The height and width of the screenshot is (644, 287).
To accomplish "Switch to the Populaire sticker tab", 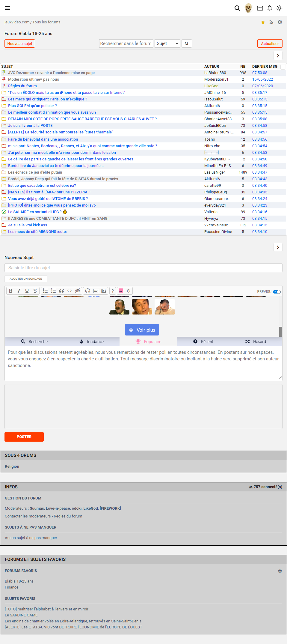I will 148,341.
